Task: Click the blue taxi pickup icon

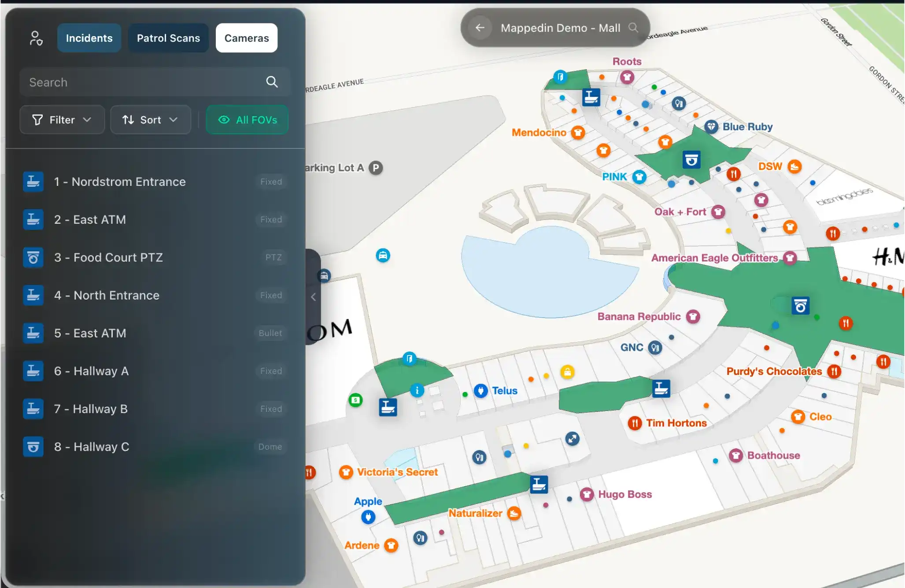Action: click(x=383, y=255)
